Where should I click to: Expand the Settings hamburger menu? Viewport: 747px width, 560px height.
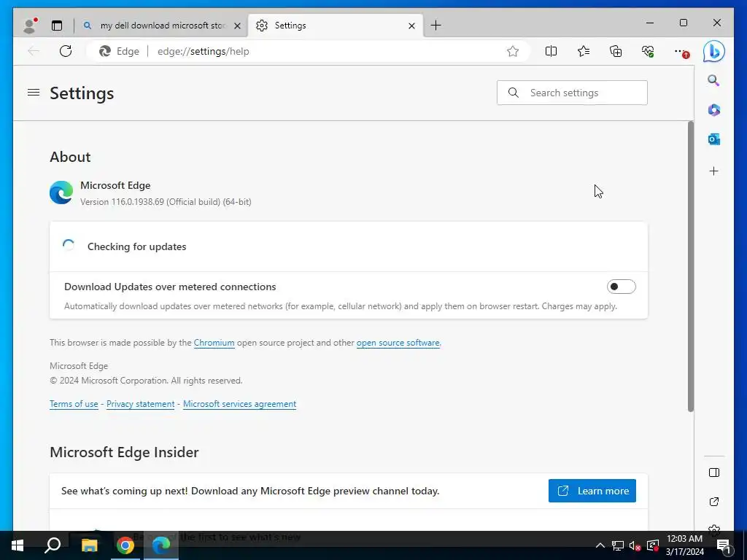34,93
